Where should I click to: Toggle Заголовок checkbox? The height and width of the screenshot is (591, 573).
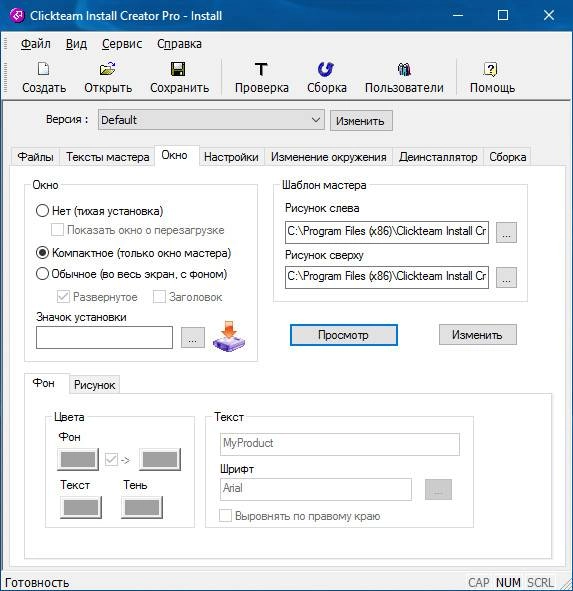coord(159,297)
